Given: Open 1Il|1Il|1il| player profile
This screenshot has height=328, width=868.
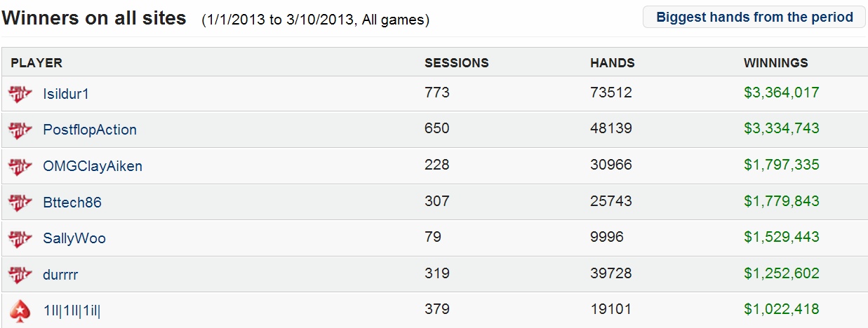Looking at the screenshot, I should click(72, 310).
